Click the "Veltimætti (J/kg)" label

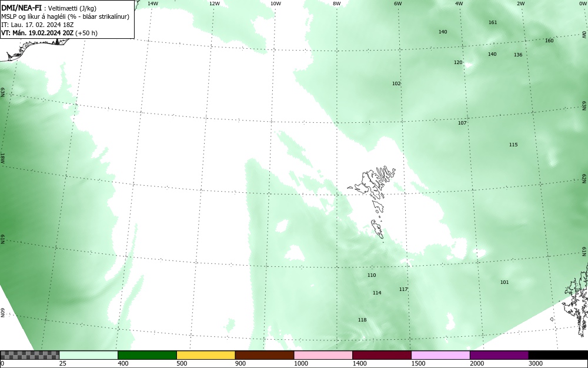(72, 8)
